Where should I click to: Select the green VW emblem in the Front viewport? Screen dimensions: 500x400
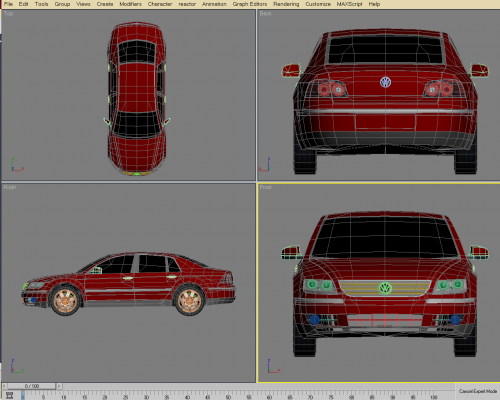[385, 288]
